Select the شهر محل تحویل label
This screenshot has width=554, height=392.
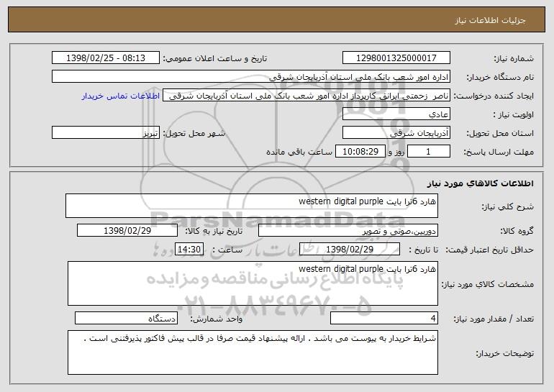pos(194,133)
